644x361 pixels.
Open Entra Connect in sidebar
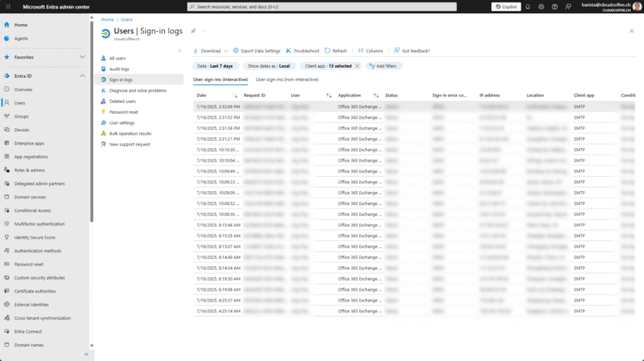tap(28, 332)
